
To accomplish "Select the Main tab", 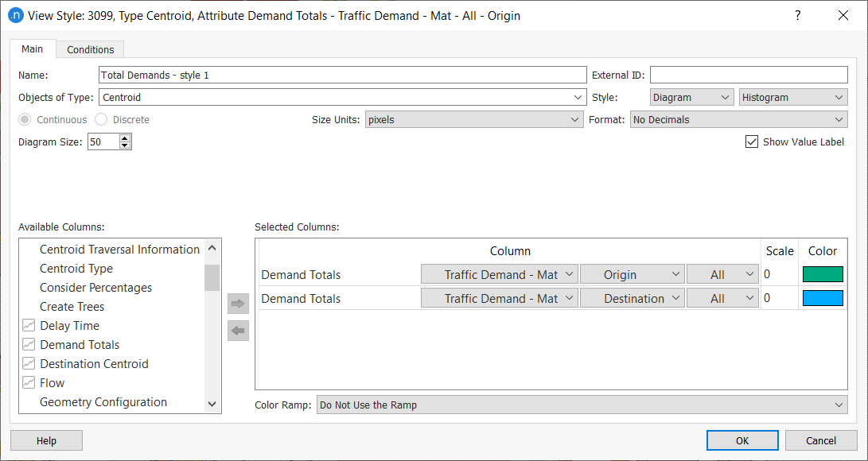I will pyautogui.click(x=33, y=49).
